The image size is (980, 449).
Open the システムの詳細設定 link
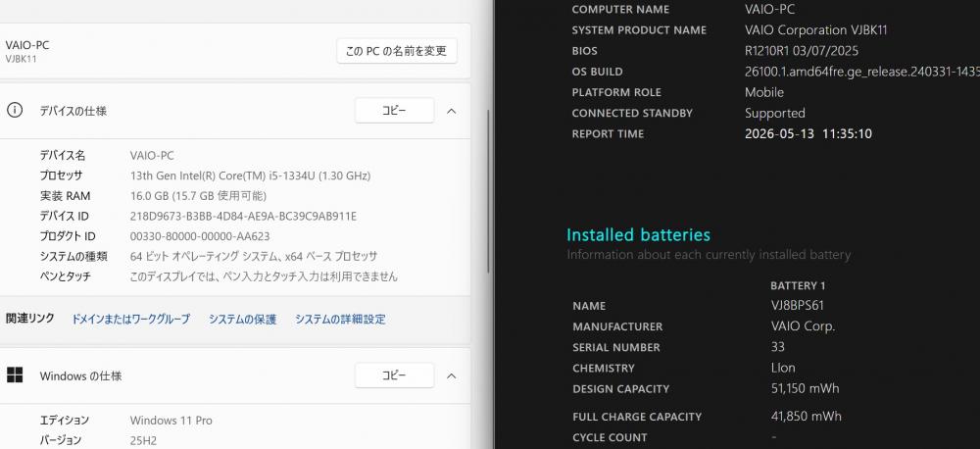340,319
